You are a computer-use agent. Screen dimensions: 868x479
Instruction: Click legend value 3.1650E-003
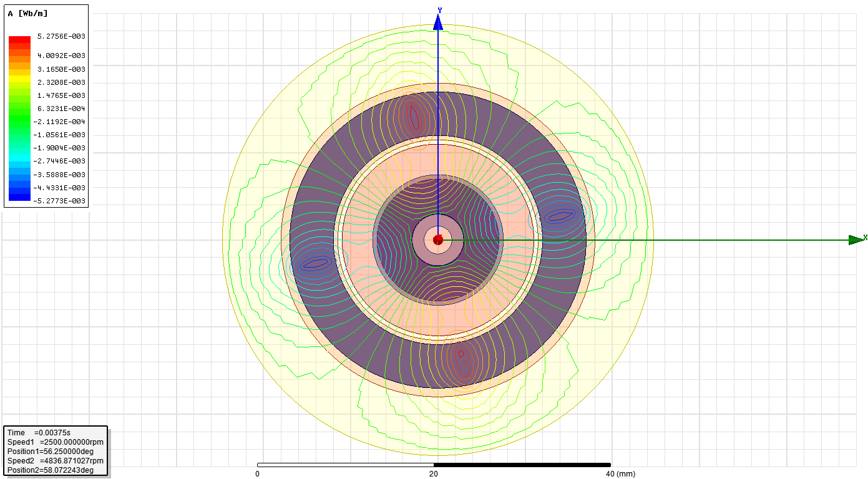pos(61,69)
